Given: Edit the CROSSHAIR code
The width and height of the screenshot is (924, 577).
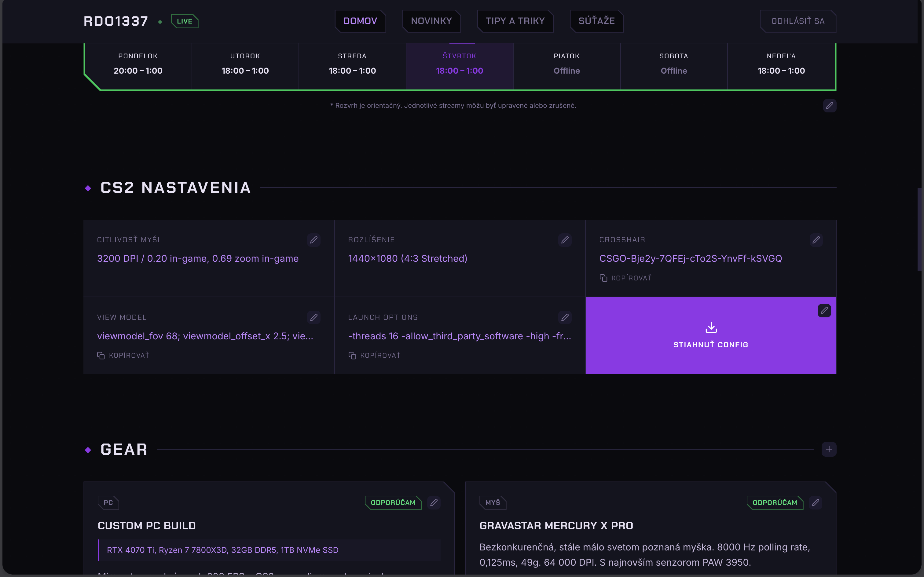Looking at the screenshot, I should click(x=816, y=240).
